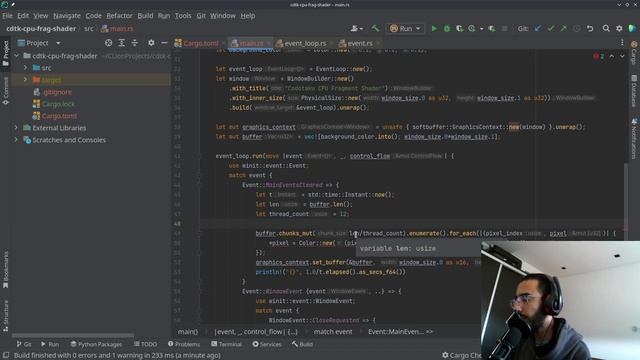Screen dimensions: 640x360
Task: Show Git history clock icon
Action: coord(577,29)
